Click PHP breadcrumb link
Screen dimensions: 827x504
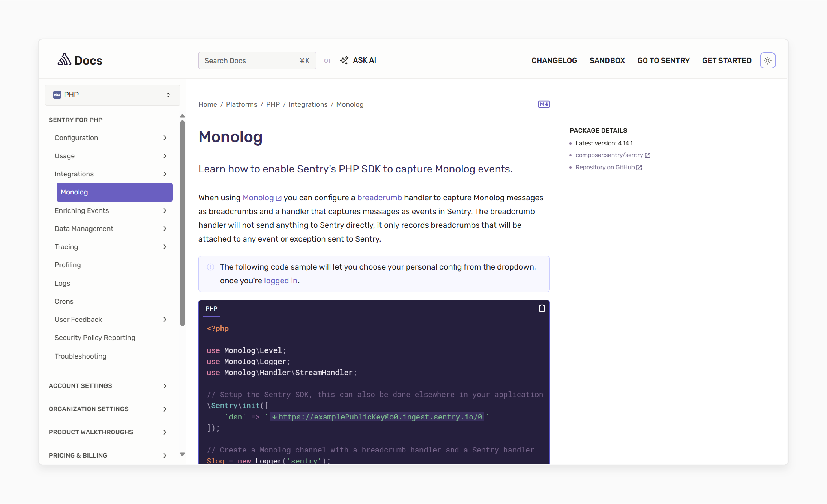[273, 104]
